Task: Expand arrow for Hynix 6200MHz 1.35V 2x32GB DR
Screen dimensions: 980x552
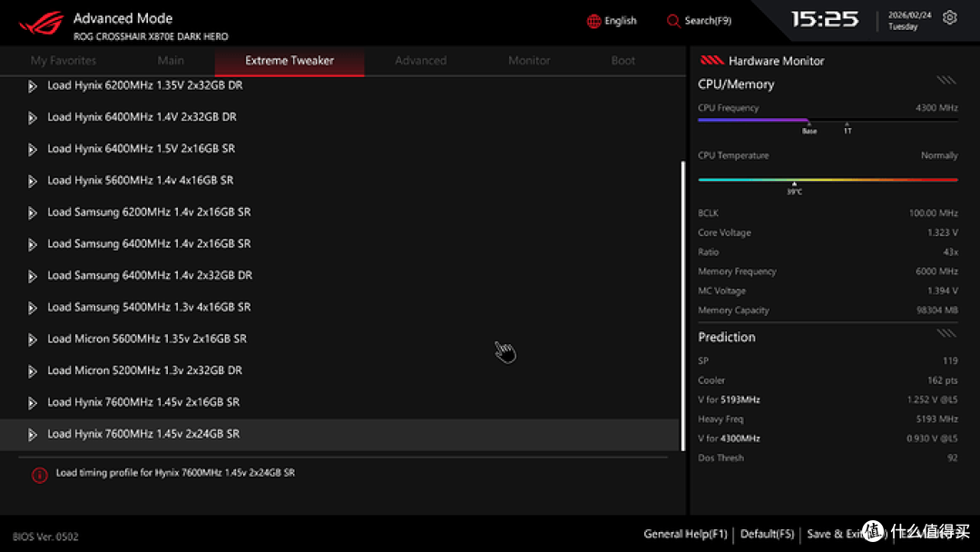Action: coord(33,86)
